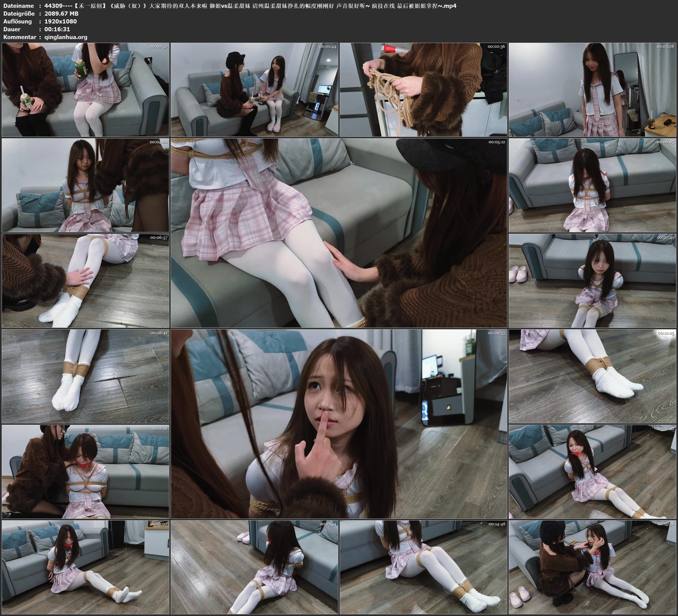Select the rope-holding frame at 00:02:36
The image size is (678, 616).
coord(423,89)
